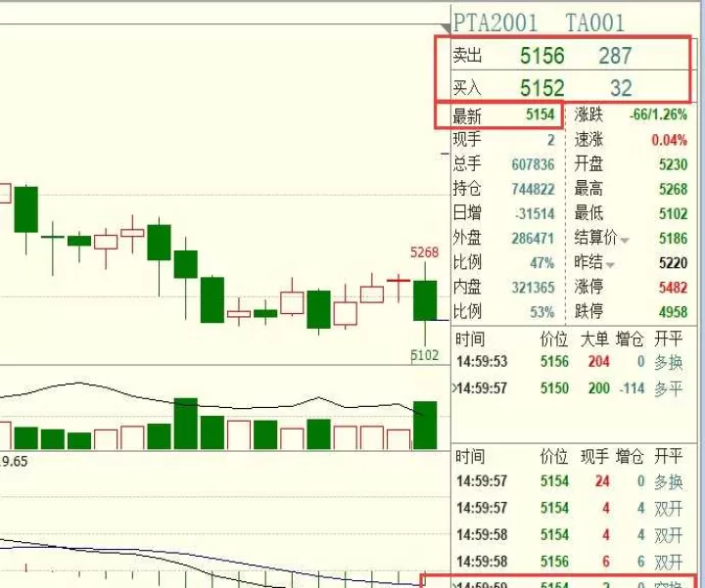Viewport: 705px width, 588px height.
Task: Click the 速涨 value 0.04%
Action: point(669,140)
